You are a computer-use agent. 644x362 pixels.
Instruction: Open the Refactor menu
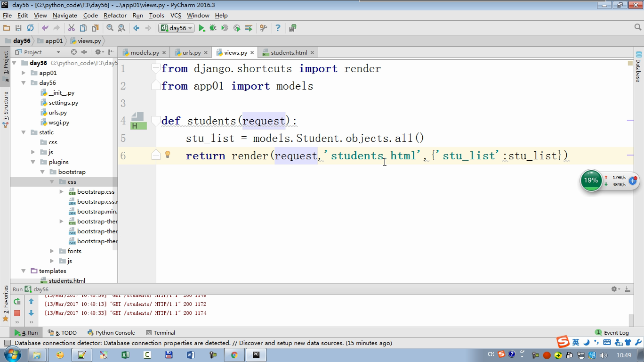pos(115,16)
